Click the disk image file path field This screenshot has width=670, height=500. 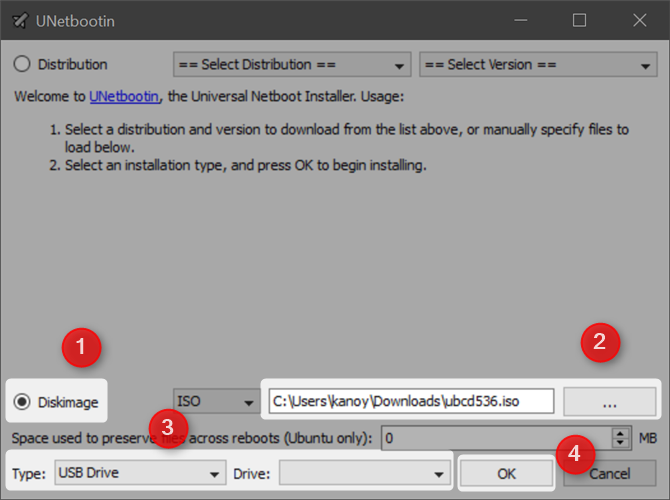click(x=411, y=401)
